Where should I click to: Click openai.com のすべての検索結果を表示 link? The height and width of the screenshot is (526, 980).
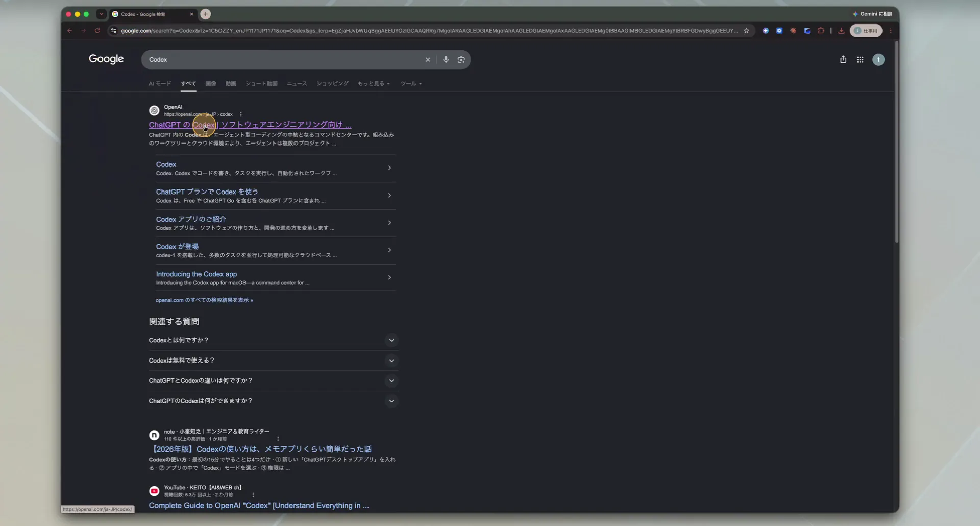pyautogui.click(x=204, y=300)
